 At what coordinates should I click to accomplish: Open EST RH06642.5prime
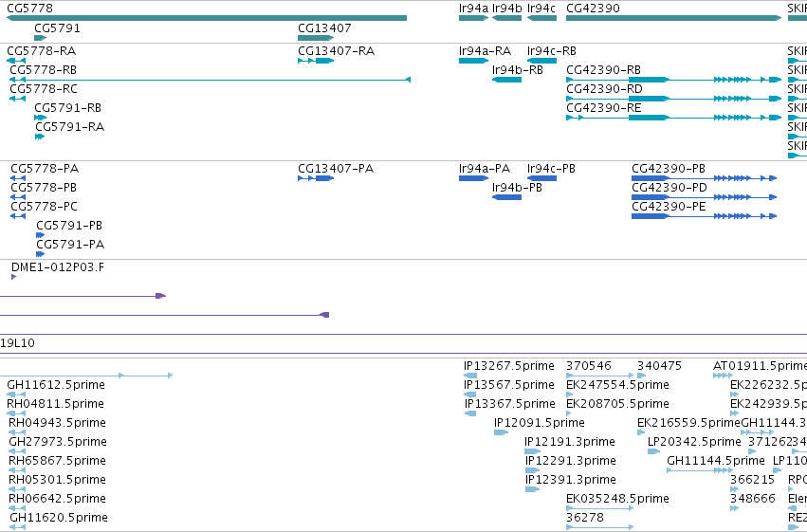(x=57, y=499)
